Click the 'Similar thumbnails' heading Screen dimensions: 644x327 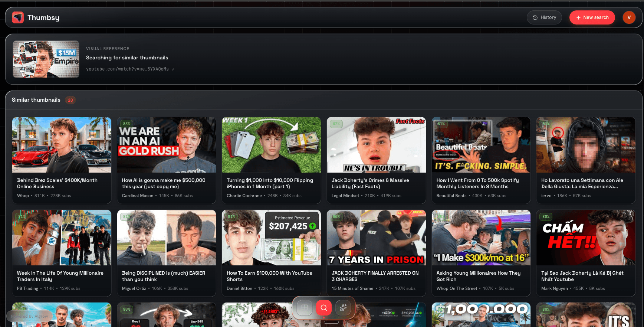36,100
